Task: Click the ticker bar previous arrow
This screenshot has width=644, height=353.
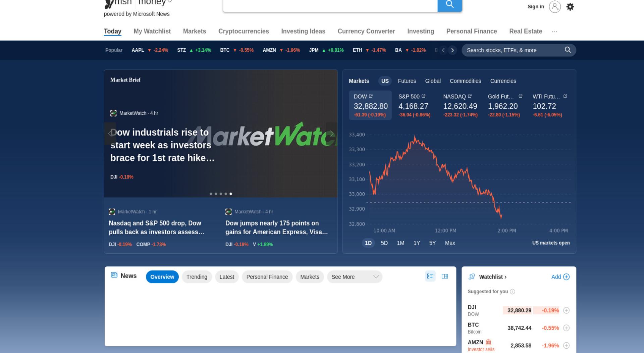Action: (x=443, y=50)
